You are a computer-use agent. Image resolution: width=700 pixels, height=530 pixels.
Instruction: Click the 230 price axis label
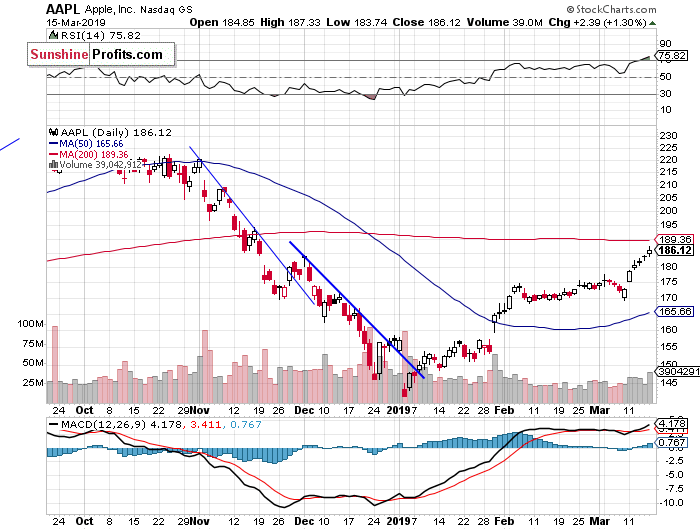[x=668, y=136]
